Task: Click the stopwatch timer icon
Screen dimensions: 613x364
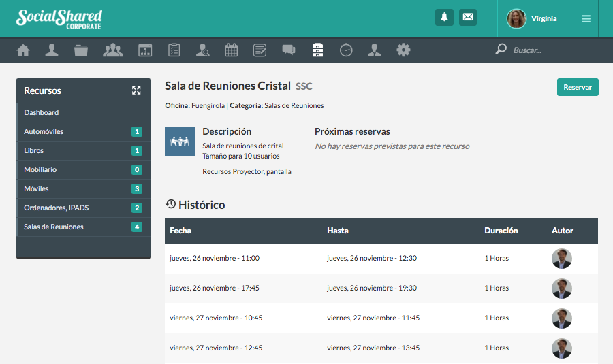Action: click(x=346, y=50)
